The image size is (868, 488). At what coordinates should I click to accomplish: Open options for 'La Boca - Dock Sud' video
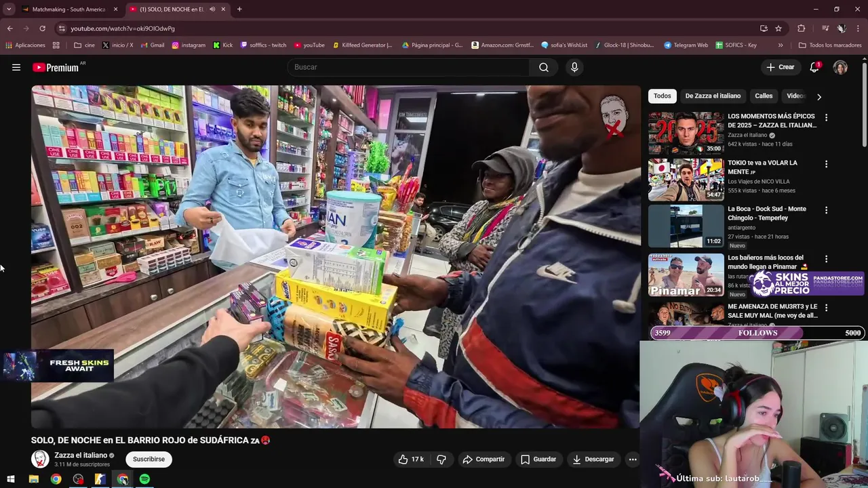coord(826,210)
